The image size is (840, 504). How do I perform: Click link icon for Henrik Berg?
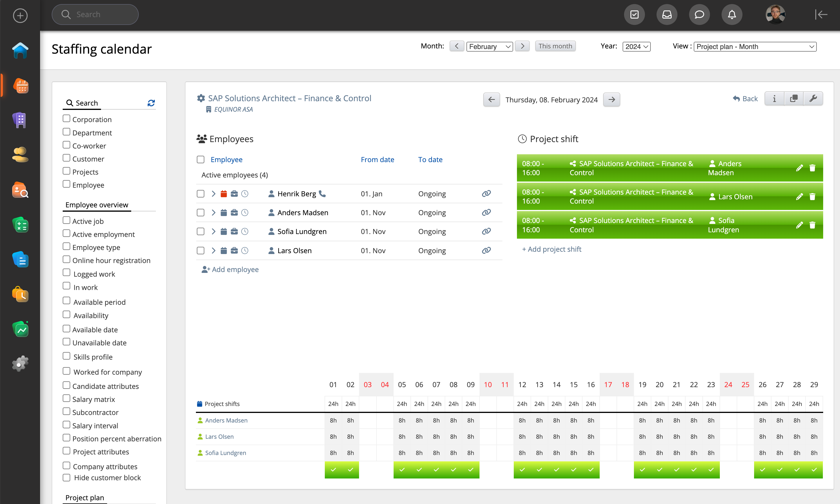(x=486, y=194)
